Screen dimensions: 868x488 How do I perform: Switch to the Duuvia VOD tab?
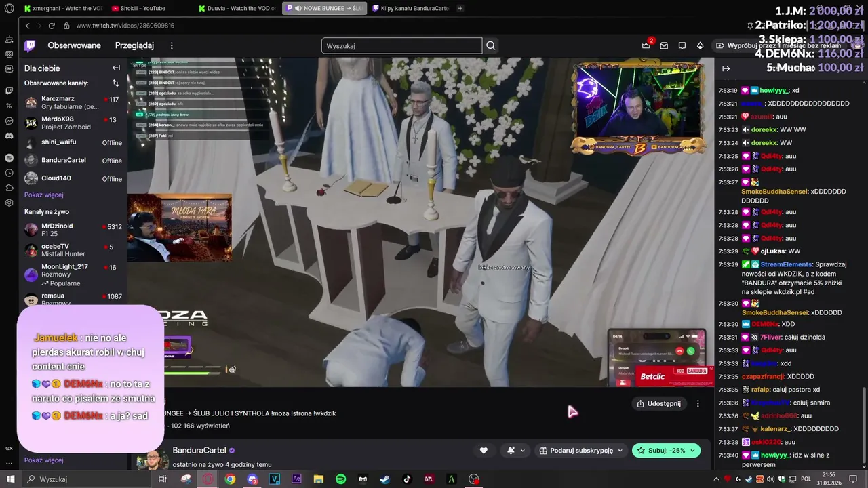[x=237, y=8]
